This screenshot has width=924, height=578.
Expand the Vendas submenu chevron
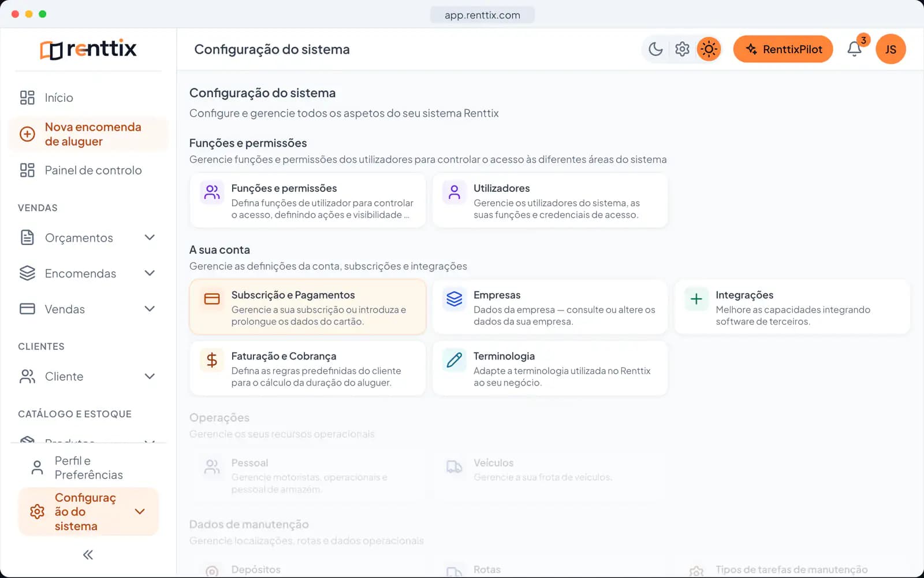(x=150, y=309)
